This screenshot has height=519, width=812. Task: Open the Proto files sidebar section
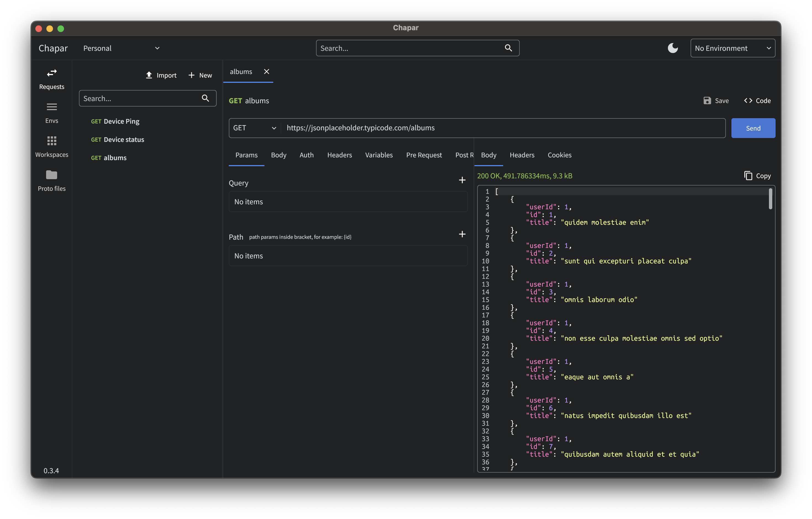pos(52,181)
